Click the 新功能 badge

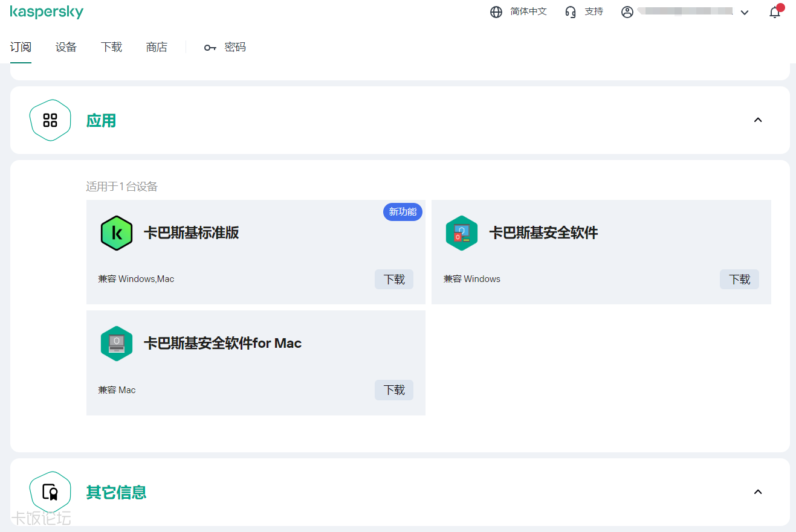403,212
